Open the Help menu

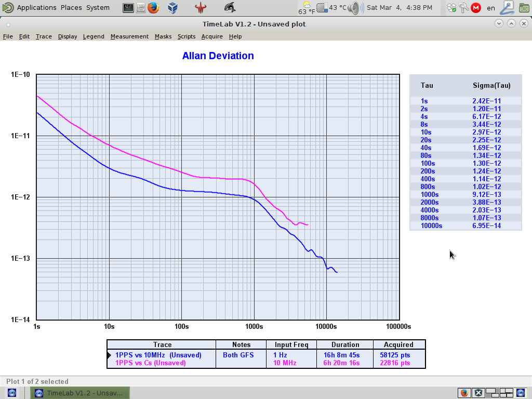coord(235,36)
